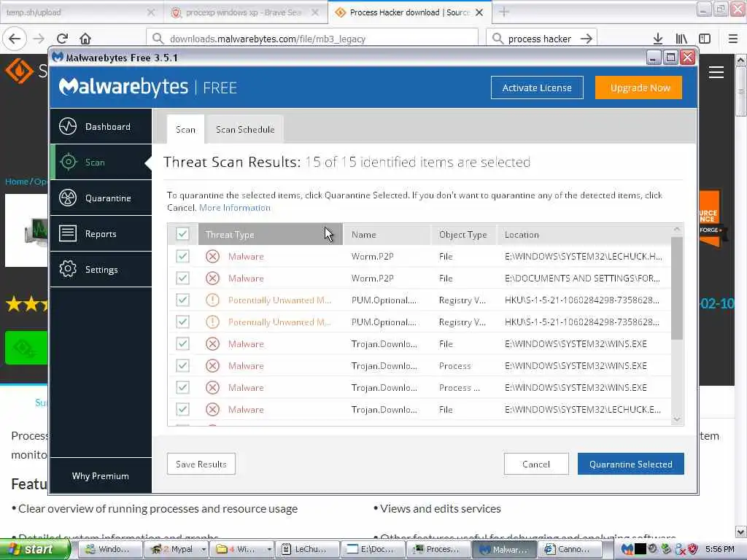Image resolution: width=747 pixels, height=560 pixels.
Task: Open the Reports section in the sidebar
Action: [x=101, y=234]
